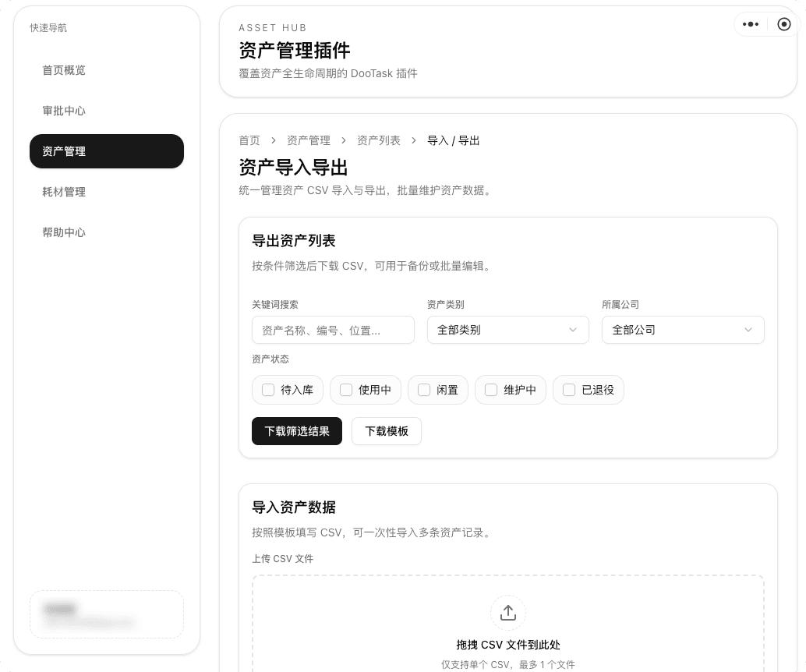Focus the 关键词搜索 keyword input field

tap(333, 330)
